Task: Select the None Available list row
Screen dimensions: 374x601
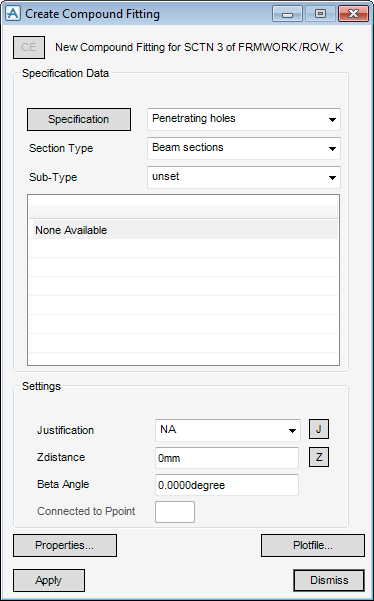Action: (x=184, y=230)
